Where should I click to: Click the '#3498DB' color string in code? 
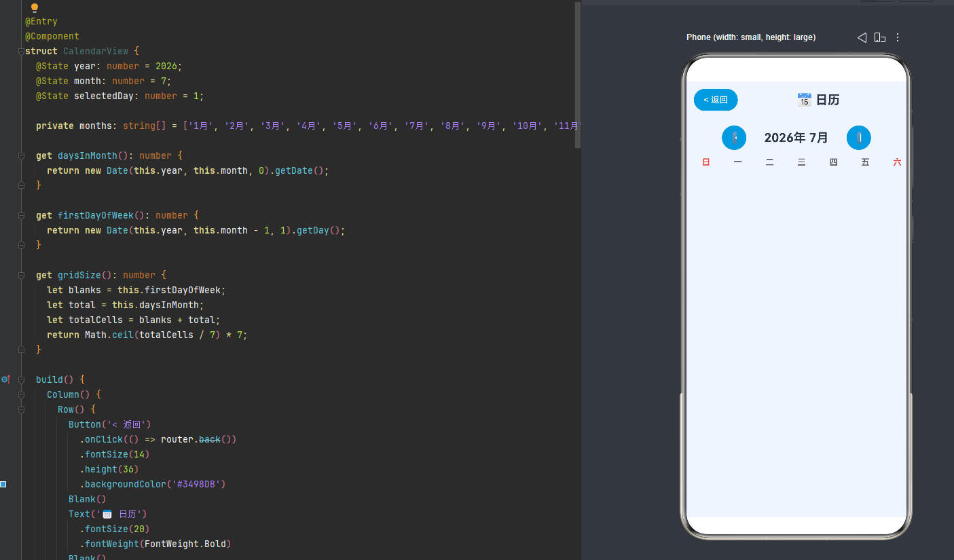(x=196, y=484)
